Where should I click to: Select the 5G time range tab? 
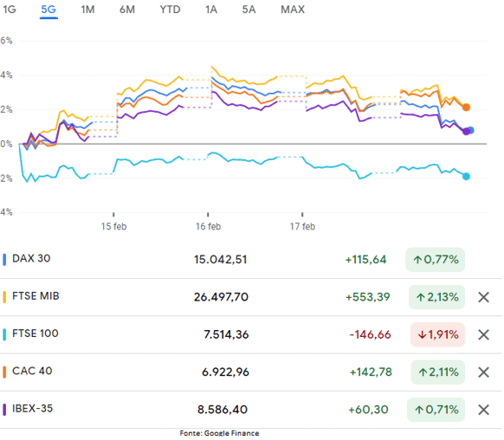tap(48, 10)
